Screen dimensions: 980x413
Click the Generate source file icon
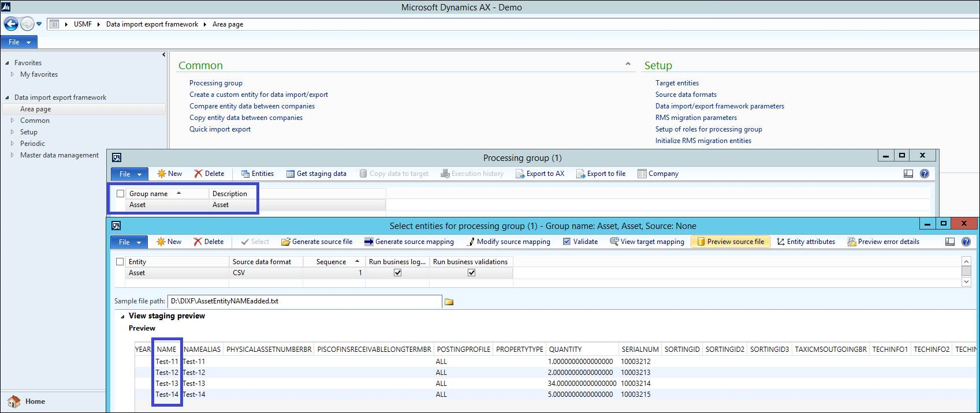coord(285,242)
